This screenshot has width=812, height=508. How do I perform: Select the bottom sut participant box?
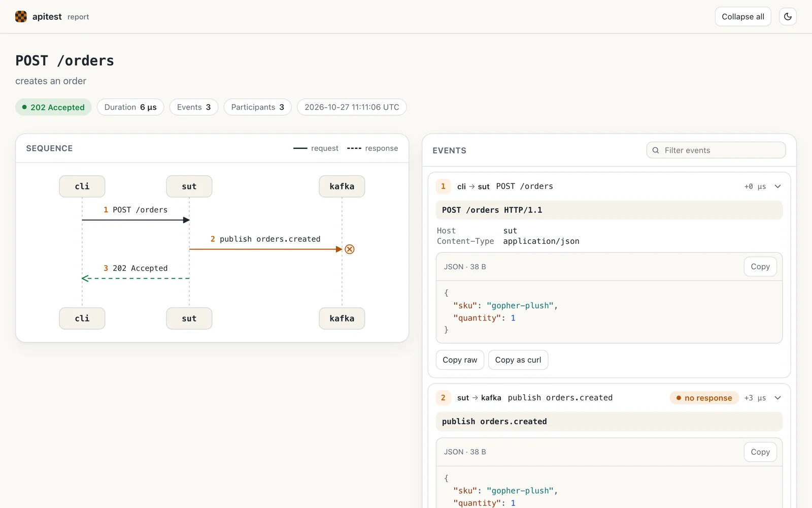pos(189,319)
